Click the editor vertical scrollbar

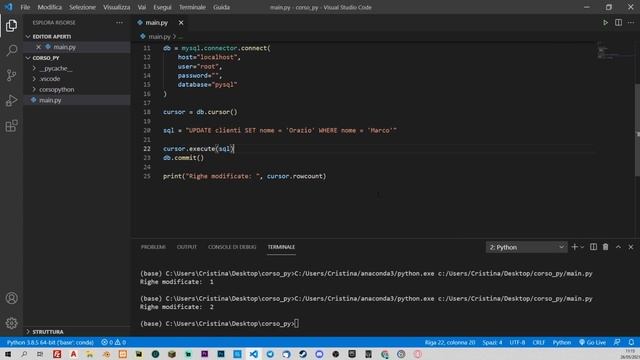coord(637,130)
